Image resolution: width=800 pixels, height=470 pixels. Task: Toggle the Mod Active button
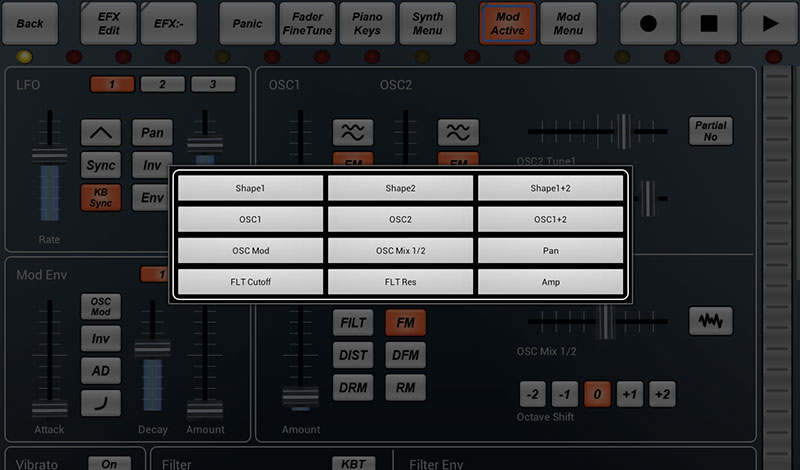[x=508, y=23]
